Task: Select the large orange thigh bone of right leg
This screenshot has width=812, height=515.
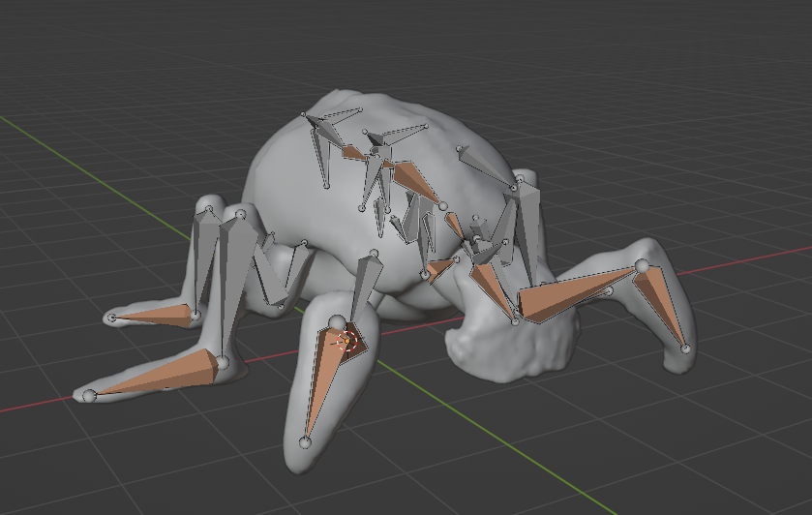Action: (578, 294)
